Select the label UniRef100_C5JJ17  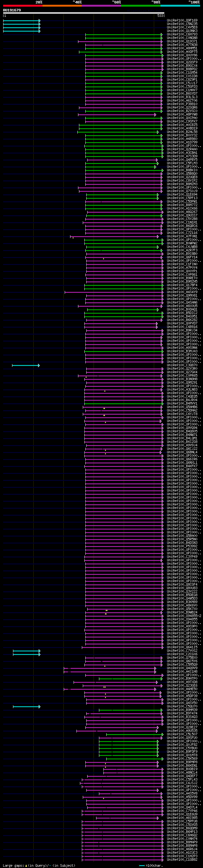182,83
